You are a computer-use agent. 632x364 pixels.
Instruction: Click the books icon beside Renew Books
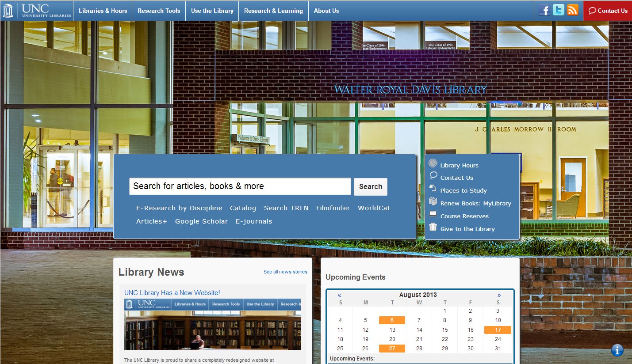(433, 201)
